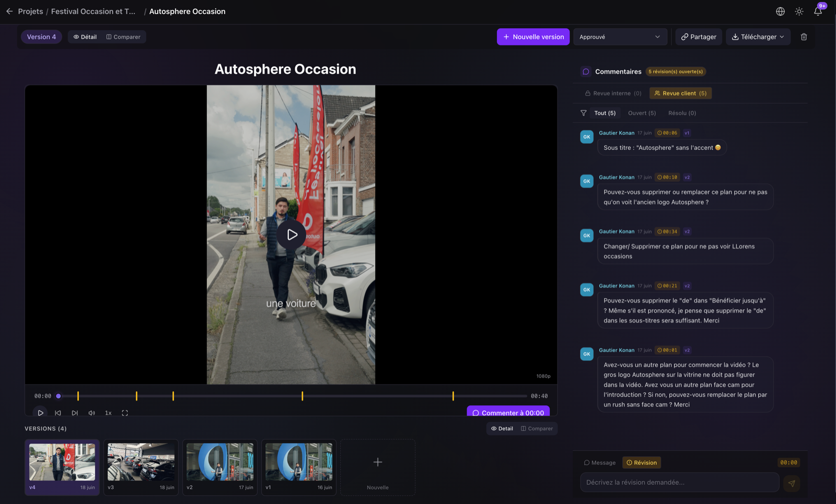
Task: Click the 5 révision(s) ouverte(s) badge
Action: pyautogui.click(x=676, y=72)
